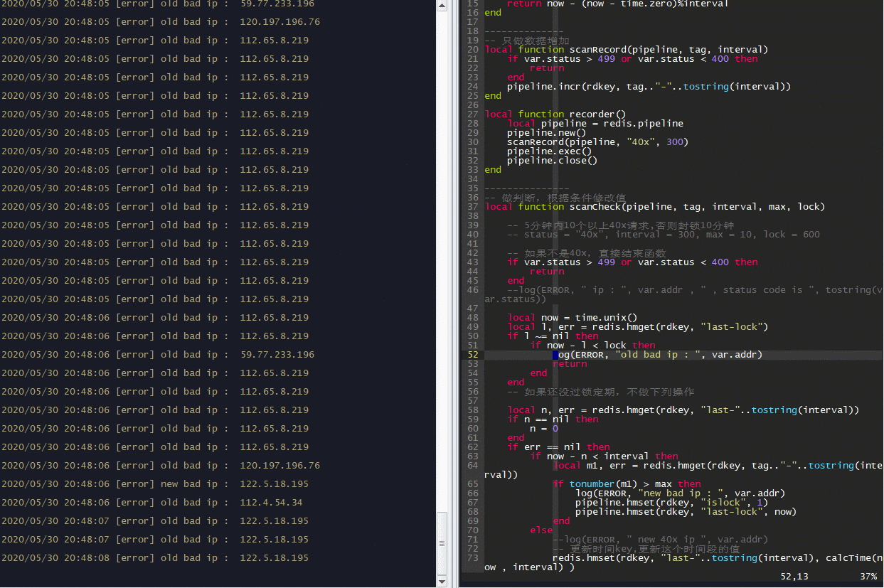Click line number 37 in the gutter
884x588 pixels.
tap(472, 207)
